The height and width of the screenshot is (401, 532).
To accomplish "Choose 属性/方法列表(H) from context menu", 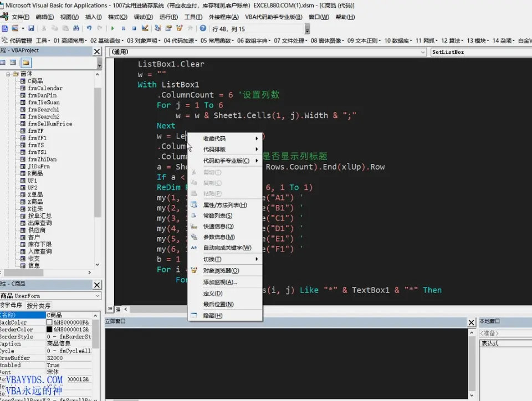I will click(225, 205).
